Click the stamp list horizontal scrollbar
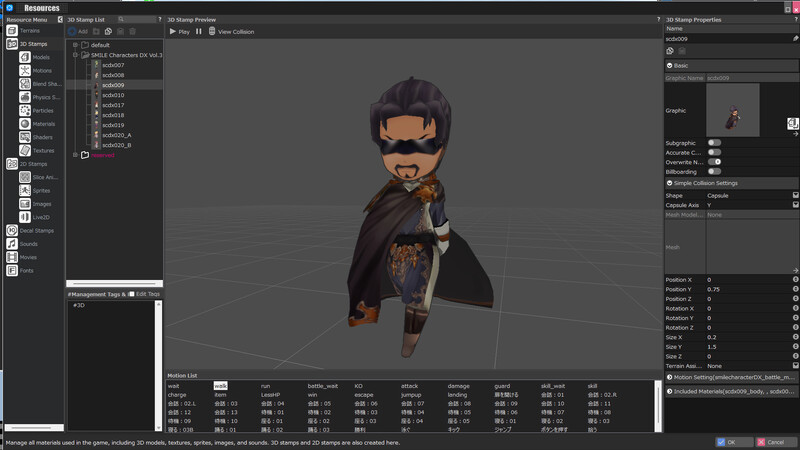 click(114, 284)
